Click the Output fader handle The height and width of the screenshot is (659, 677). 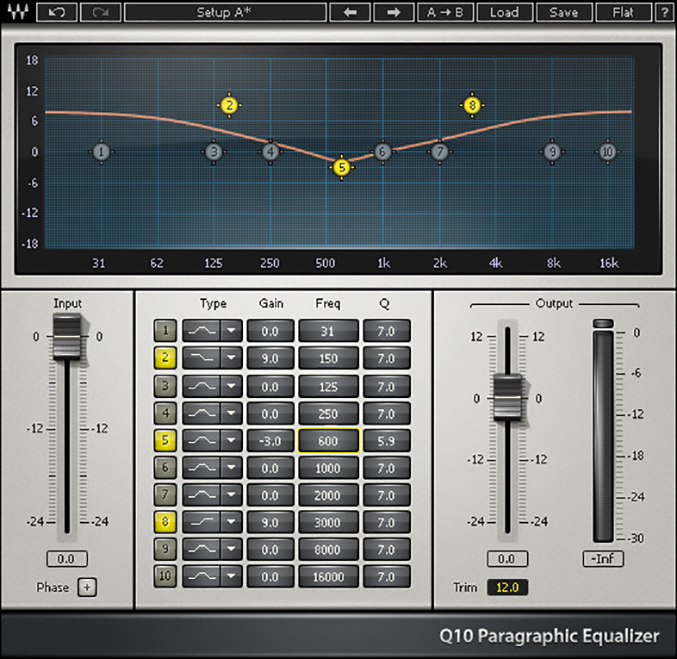coord(508,397)
